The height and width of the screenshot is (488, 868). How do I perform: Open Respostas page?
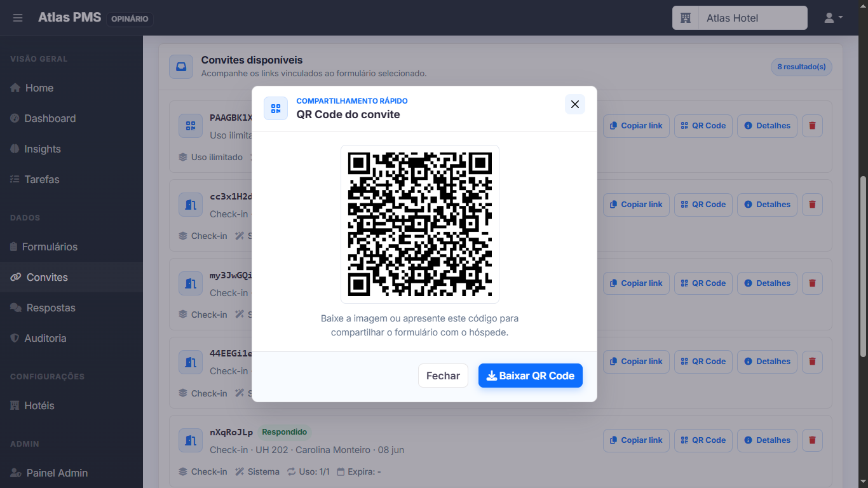[x=71, y=308]
